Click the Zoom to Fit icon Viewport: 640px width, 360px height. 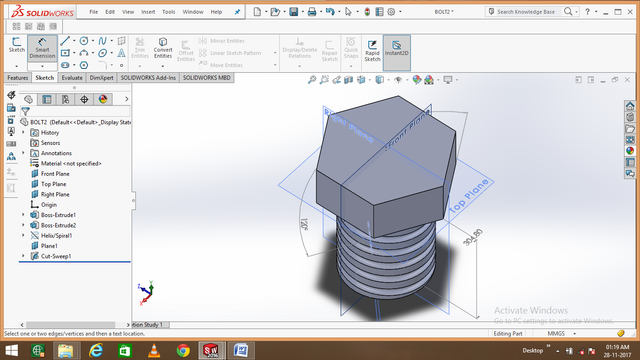click(x=312, y=80)
